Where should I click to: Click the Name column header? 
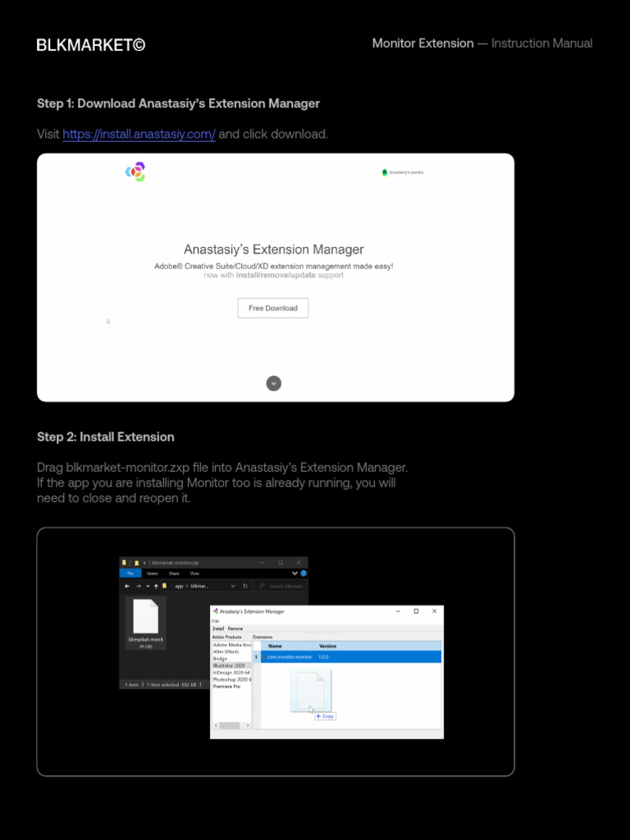(x=275, y=646)
